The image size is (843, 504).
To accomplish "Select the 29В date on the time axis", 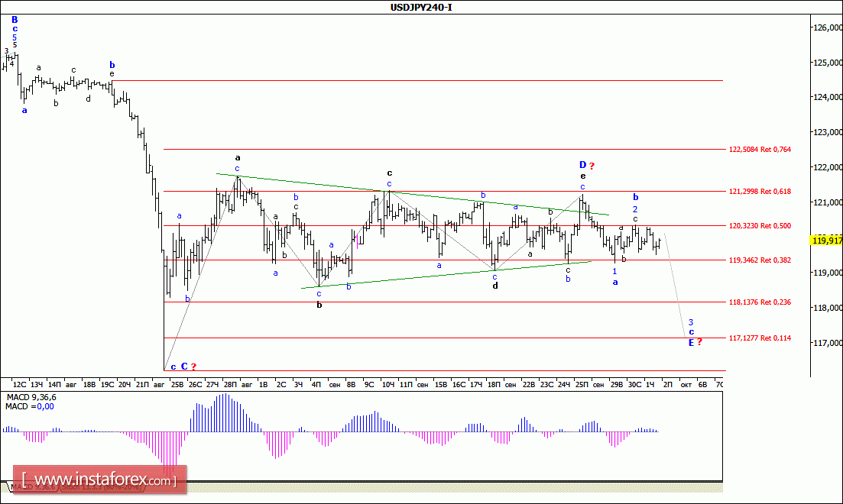I will (617, 384).
